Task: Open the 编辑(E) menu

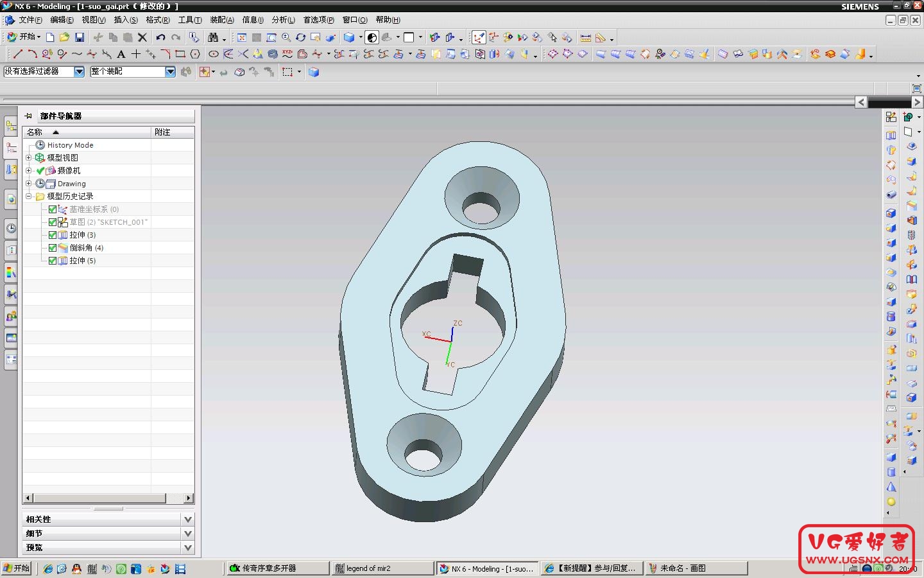Action: pos(62,20)
